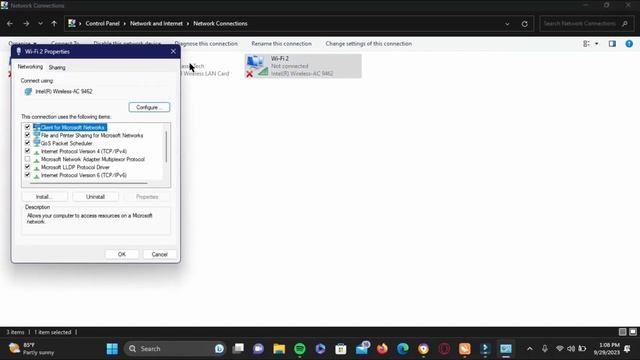
Task: Uncheck Internet Protocol Version 4 checkbox
Action: tap(27, 151)
